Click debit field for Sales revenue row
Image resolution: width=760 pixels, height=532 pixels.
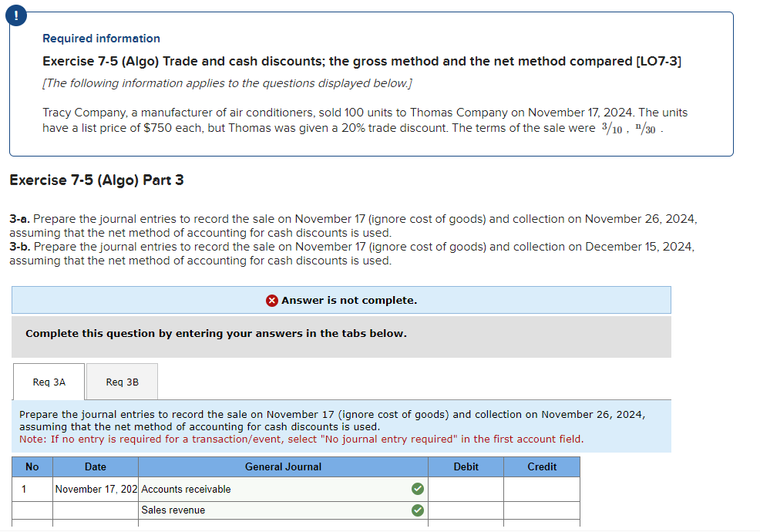tap(466, 510)
